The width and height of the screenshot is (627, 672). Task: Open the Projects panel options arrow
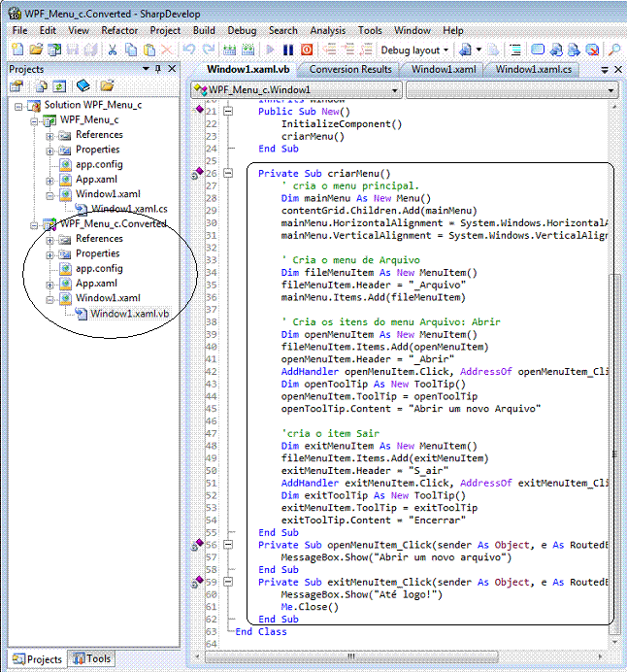146,69
